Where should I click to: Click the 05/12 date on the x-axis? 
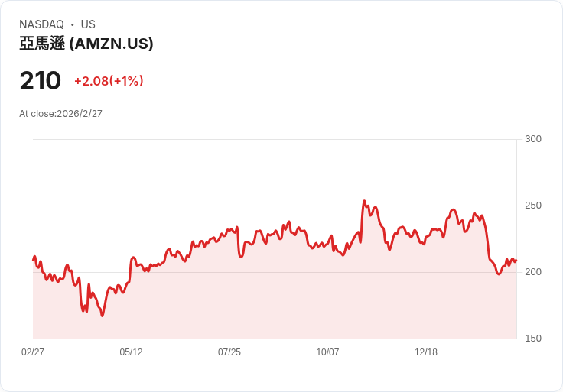point(131,352)
